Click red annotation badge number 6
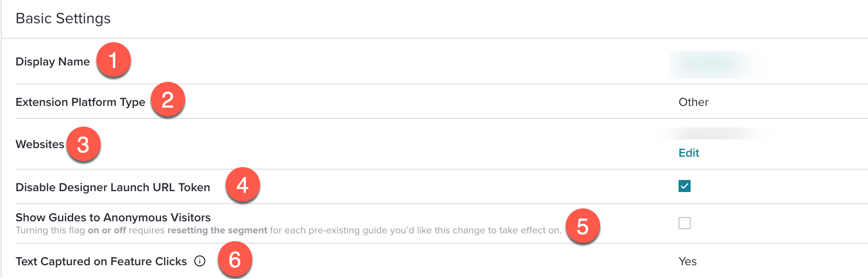 tap(235, 259)
